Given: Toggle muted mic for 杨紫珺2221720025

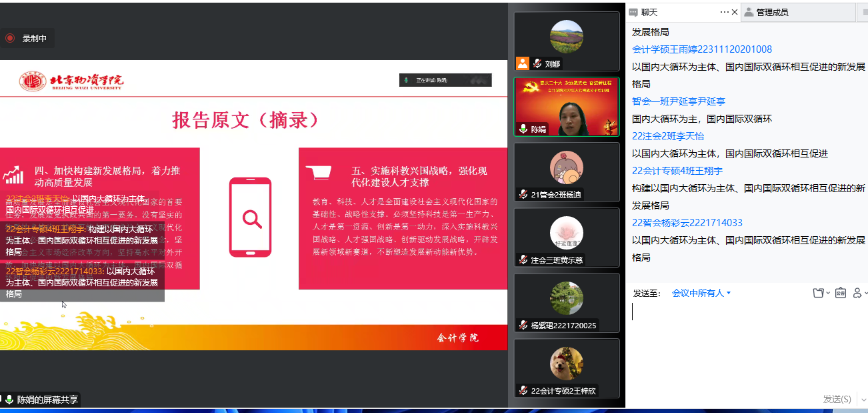Looking at the screenshot, I should (x=523, y=326).
